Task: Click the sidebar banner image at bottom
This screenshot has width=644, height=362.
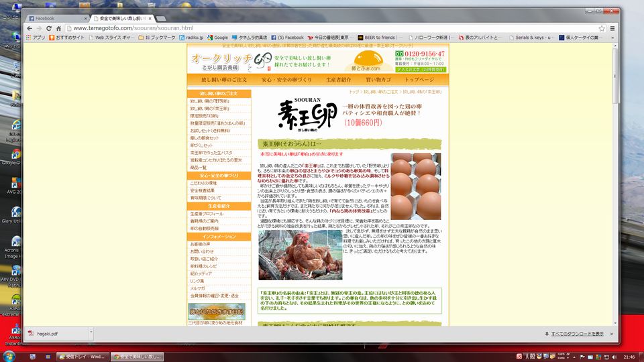Action: pyautogui.click(x=217, y=312)
